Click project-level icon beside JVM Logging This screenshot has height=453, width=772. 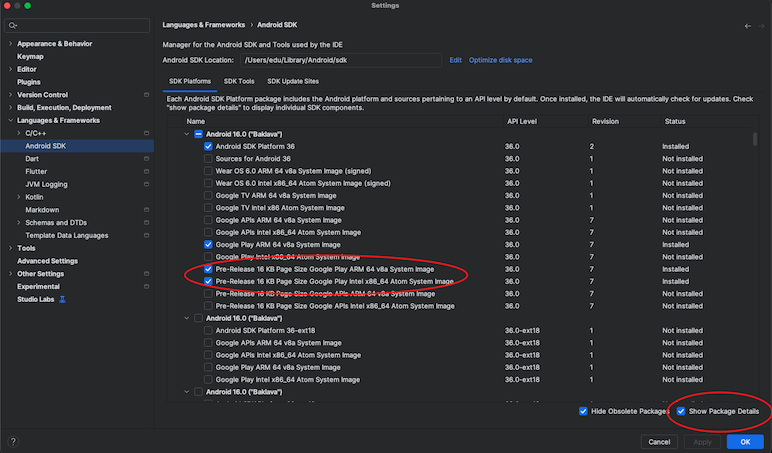(x=146, y=184)
